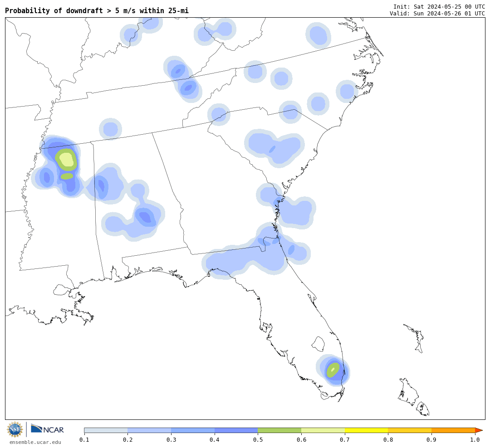Click the 'Valid: Sun 2024-05-26 01 UTC' text

coord(437,14)
